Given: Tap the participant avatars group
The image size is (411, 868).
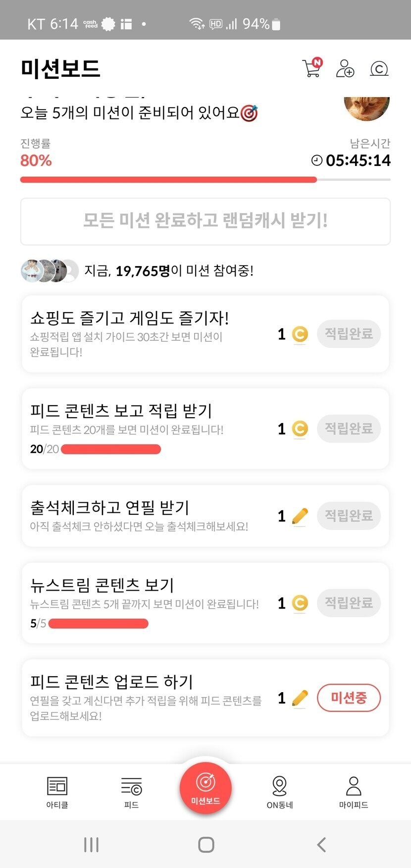Looking at the screenshot, I should point(50,271).
